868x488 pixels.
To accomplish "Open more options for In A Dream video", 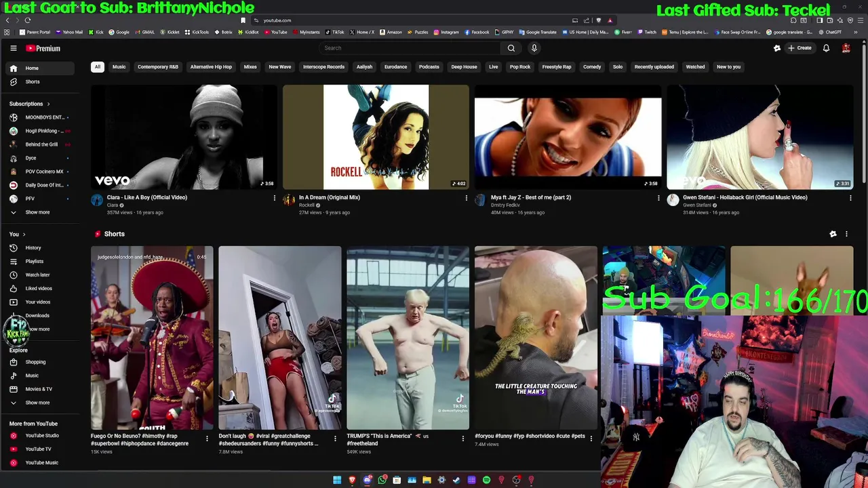I will (466, 198).
